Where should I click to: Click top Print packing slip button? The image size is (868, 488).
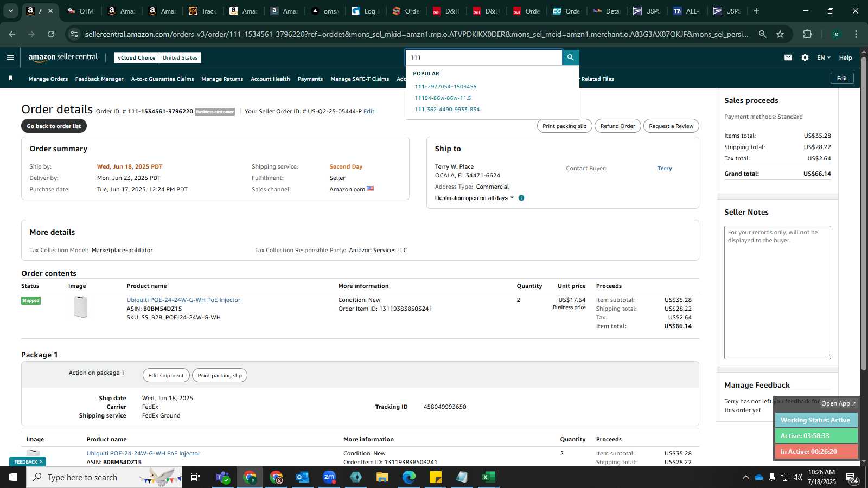(x=564, y=126)
